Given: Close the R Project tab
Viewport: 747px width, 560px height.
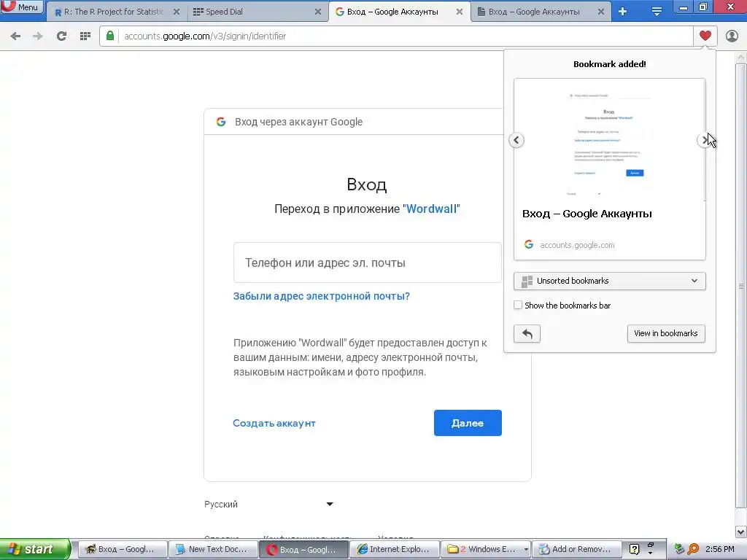Looking at the screenshot, I should [x=177, y=12].
